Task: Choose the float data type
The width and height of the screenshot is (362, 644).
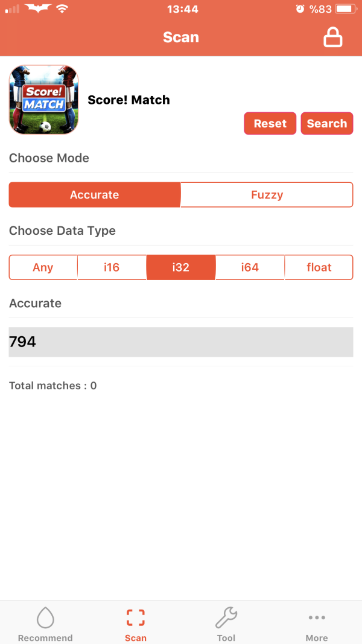Action: [x=319, y=267]
